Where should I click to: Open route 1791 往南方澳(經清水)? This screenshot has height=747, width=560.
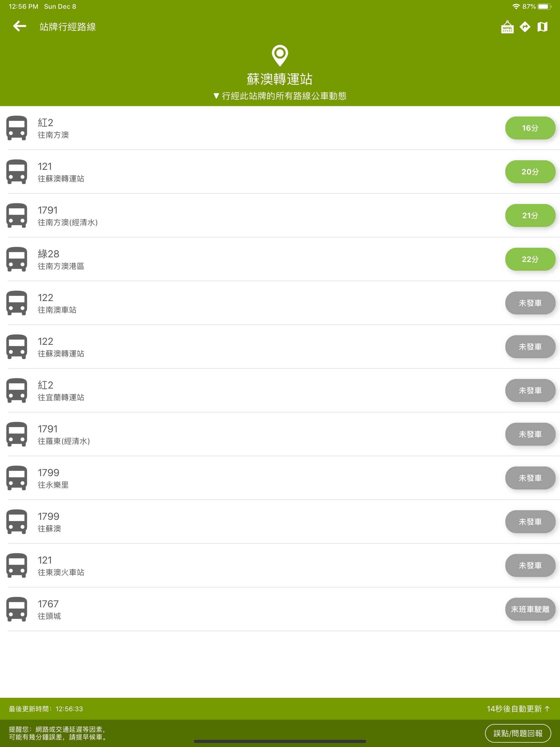pos(280,215)
